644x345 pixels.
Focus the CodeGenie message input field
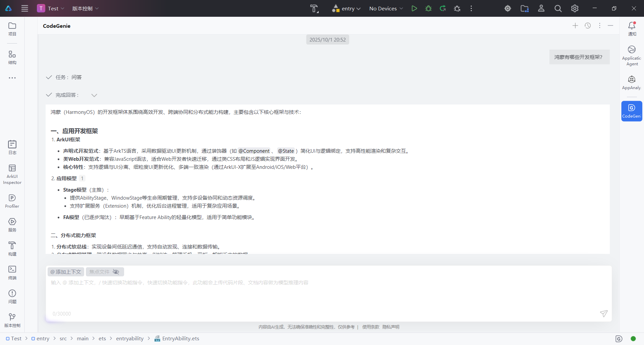coord(329,294)
